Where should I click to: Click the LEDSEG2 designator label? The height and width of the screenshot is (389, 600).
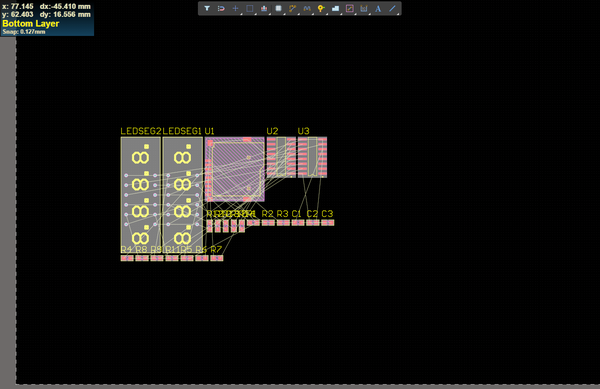[x=140, y=131]
